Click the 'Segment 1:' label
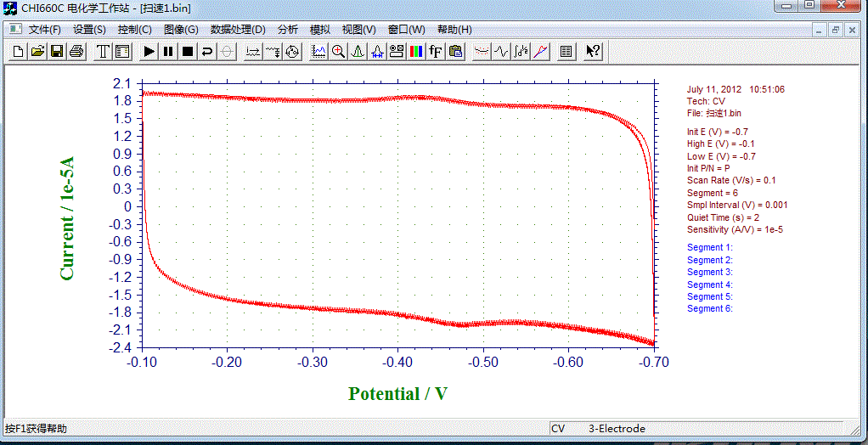Image resolution: width=868 pixels, height=445 pixels. [x=710, y=247]
